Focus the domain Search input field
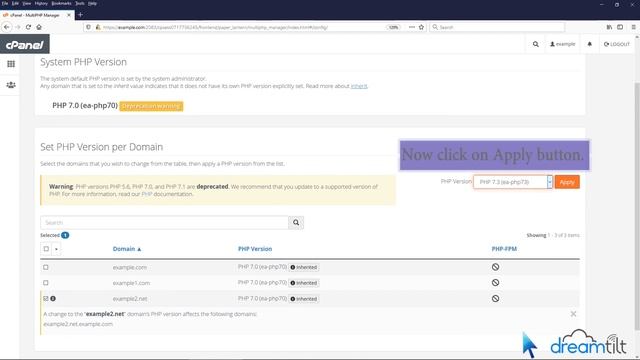 coord(164,222)
